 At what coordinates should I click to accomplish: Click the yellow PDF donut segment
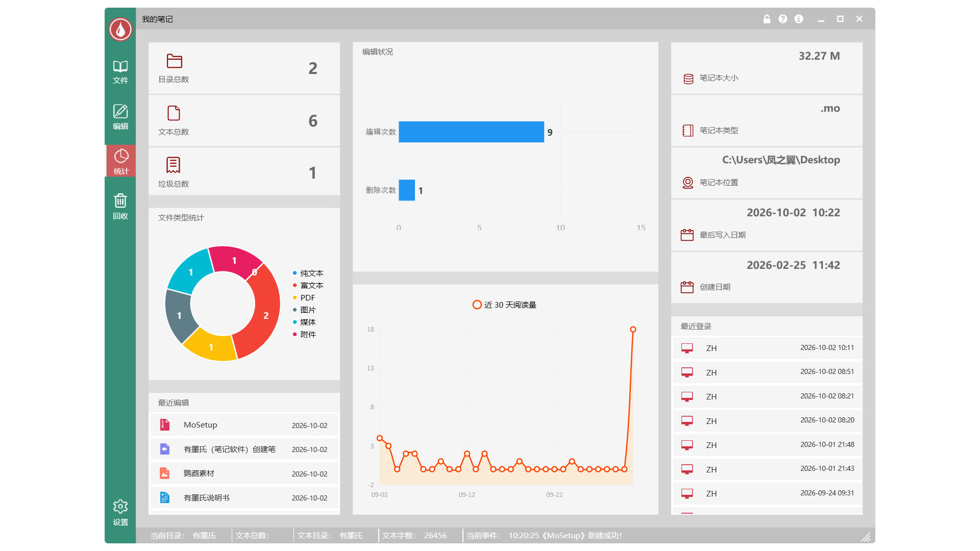210,347
